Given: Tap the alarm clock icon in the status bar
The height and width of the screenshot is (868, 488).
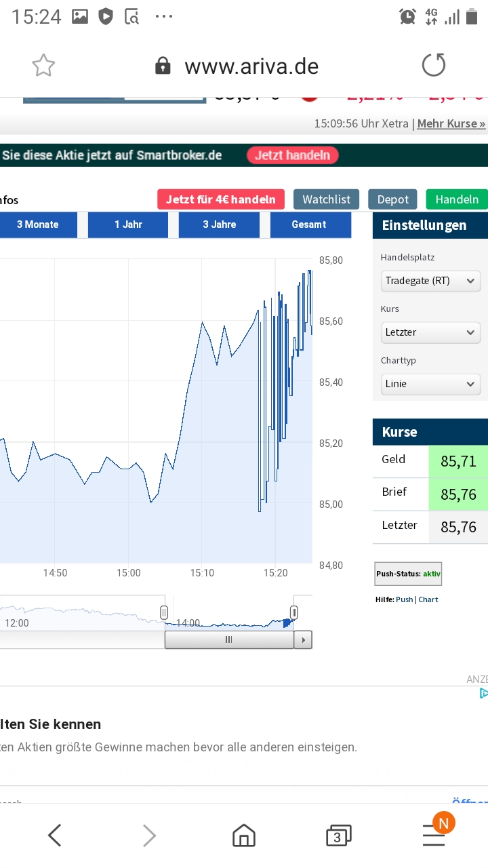Looking at the screenshot, I should pyautogui.click(x=407, y=16).
